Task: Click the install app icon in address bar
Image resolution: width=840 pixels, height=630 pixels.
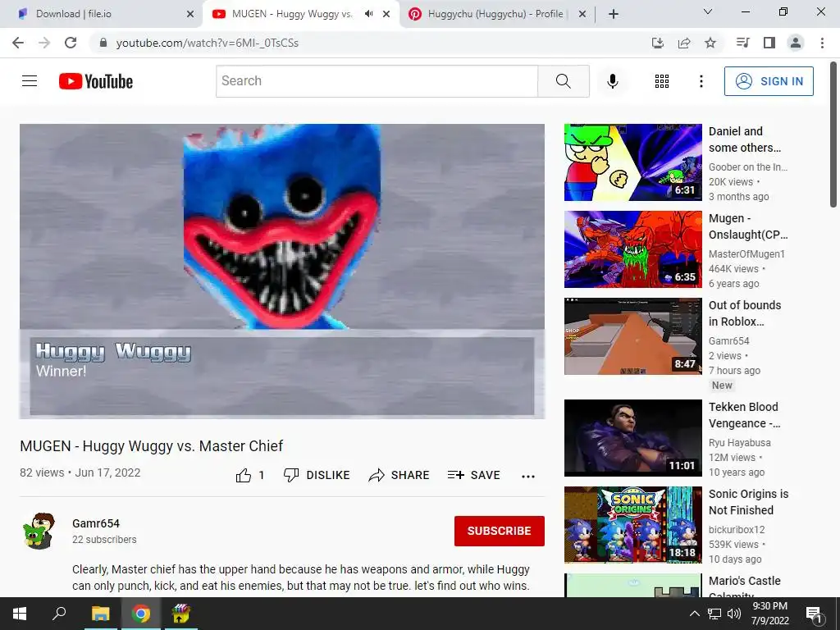Action: coord(657,43)
